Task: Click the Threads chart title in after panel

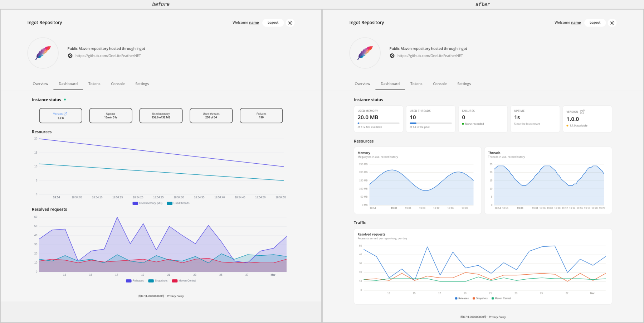Action: [494, 153]
